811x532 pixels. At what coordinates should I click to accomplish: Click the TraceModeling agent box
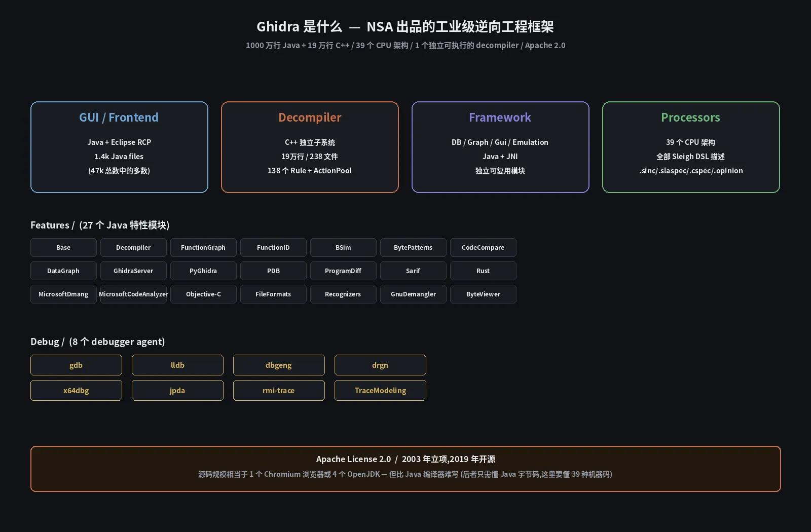(x=380, y=390)
